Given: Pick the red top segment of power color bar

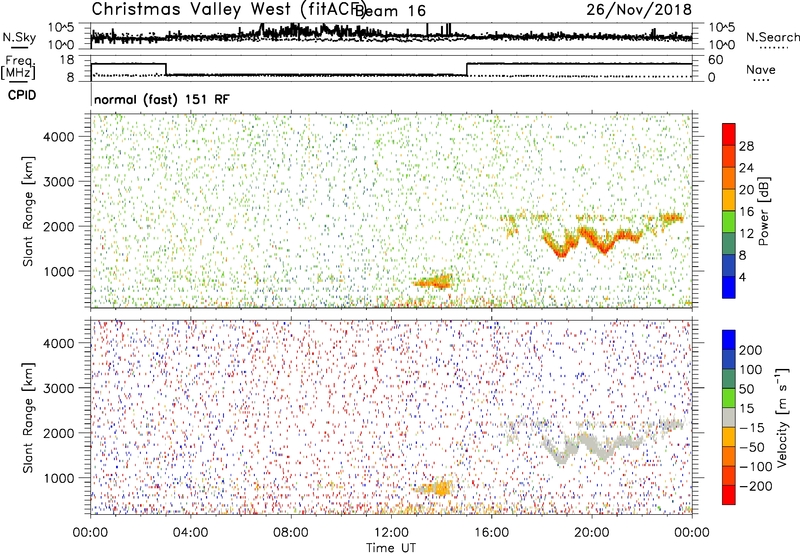Looking at the screenshot, I should tap(729, 134).
